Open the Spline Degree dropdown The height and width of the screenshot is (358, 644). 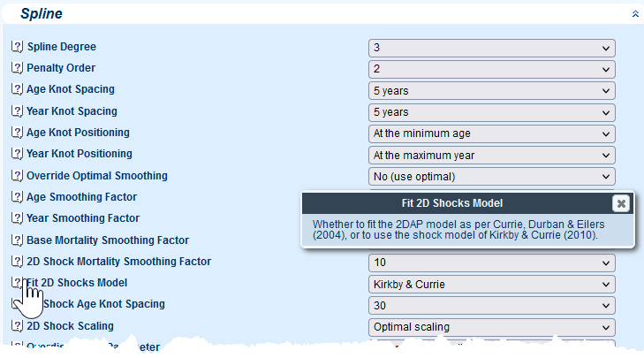point(491,48)
